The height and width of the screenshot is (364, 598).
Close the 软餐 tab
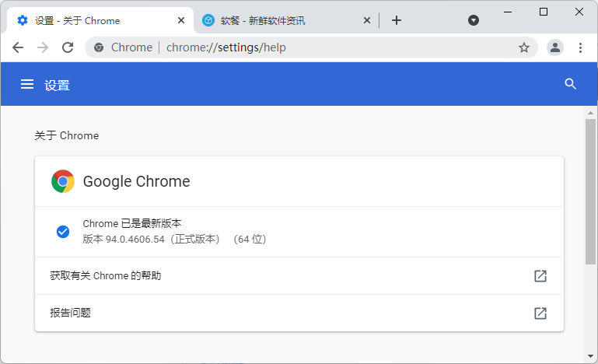(x=367, y=20)
